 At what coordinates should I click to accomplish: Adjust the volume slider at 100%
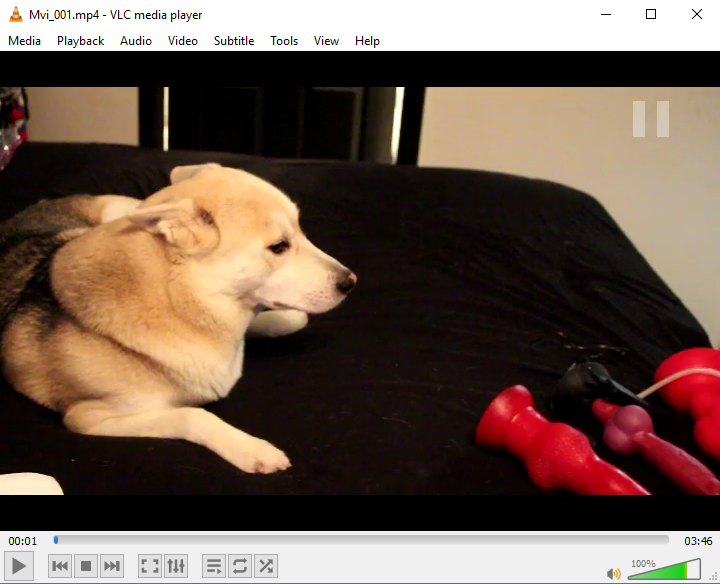[x=664, y=569]
